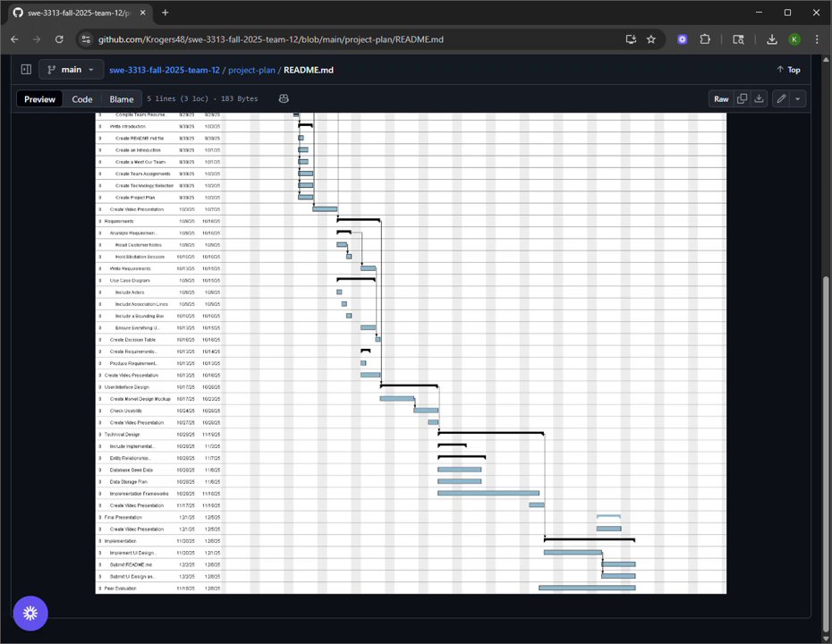
Task: Open the main branch selector dropdown
Action: (71, 70)
